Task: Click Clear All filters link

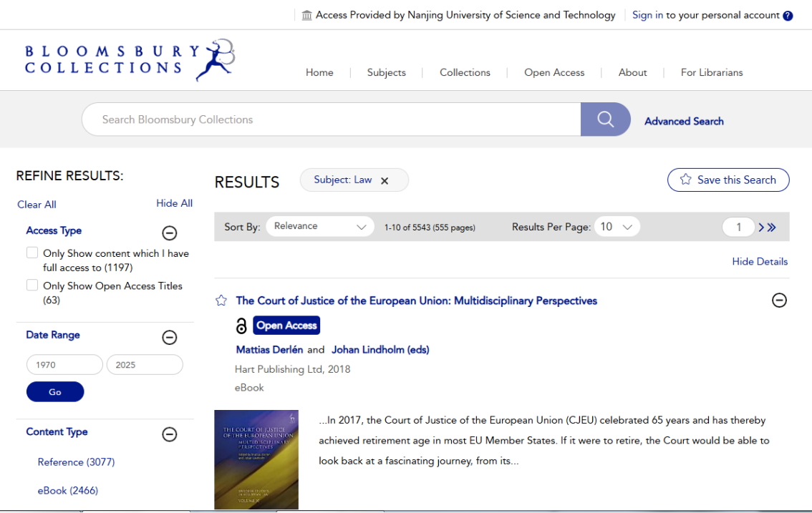Action: pos(37,205)
